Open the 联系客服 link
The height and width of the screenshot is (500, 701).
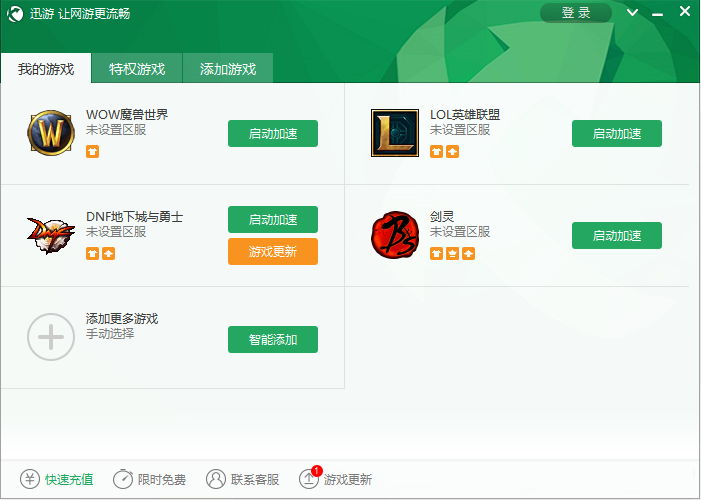tap(255, 480)
